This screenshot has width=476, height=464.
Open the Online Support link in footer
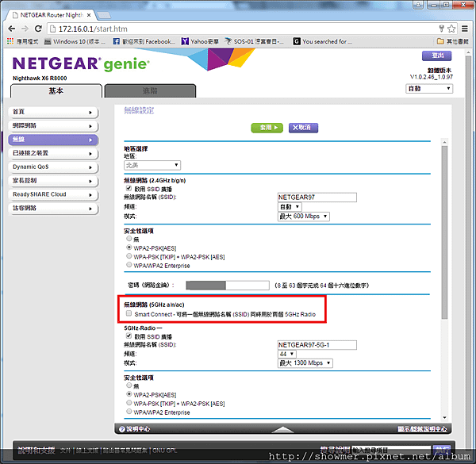pyautogui.click(x=87, y=451)
